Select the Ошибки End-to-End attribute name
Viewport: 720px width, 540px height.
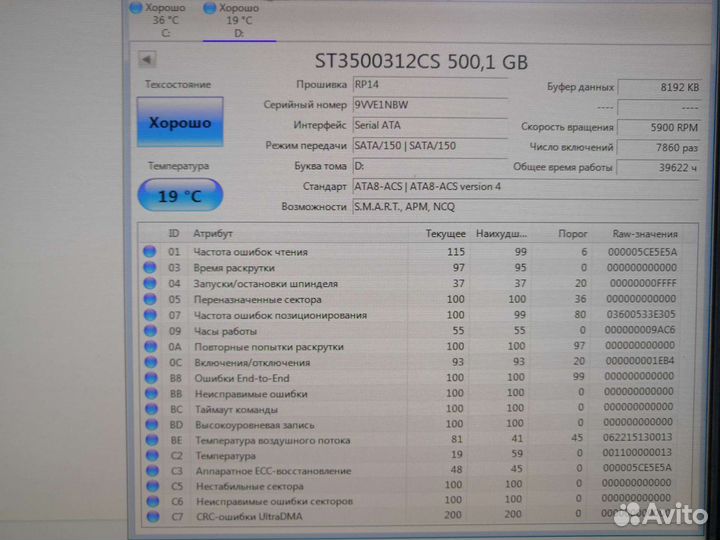tap(242, 378)
